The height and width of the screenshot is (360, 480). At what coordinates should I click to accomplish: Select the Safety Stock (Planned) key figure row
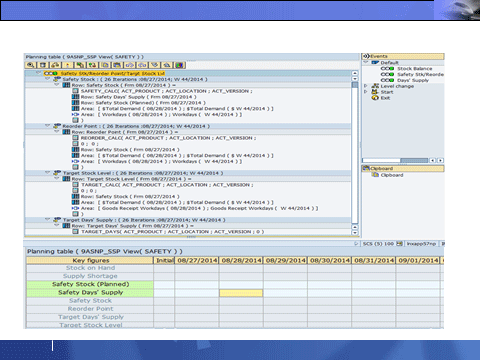click(x=90, y=284)
